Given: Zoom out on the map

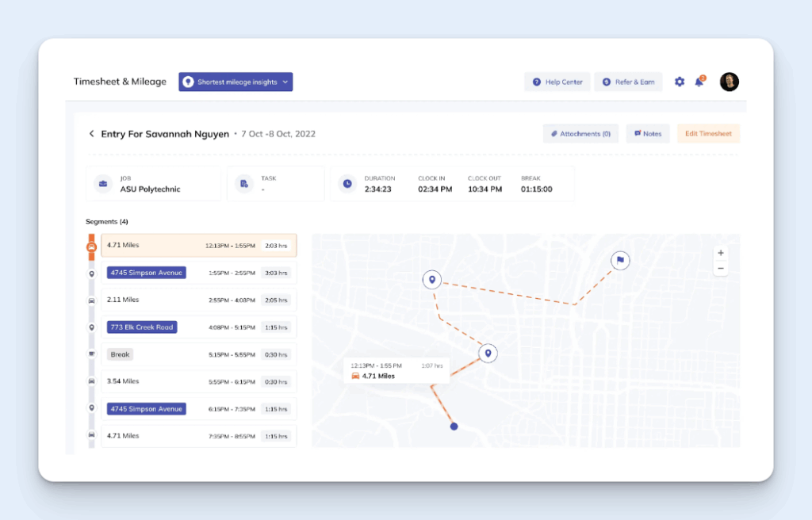Looking at the screenshot, I should click(x=720, y=269).
